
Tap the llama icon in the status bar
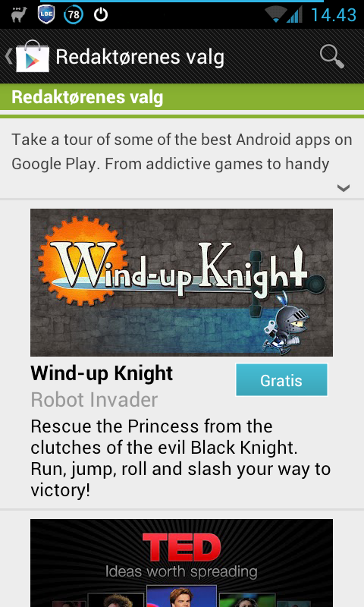click(x=18, y=14)
